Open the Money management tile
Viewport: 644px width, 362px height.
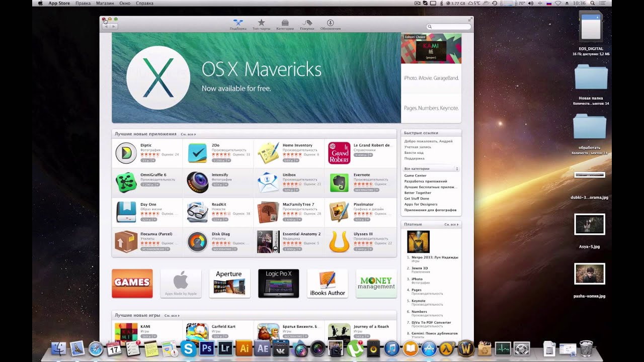click(376, 284)
